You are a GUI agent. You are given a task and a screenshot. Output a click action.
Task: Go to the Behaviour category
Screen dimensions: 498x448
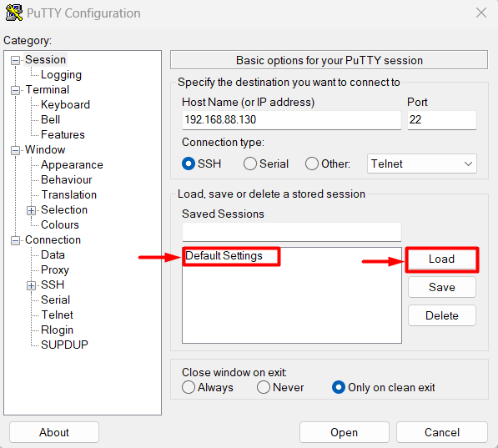coord(67,180)
